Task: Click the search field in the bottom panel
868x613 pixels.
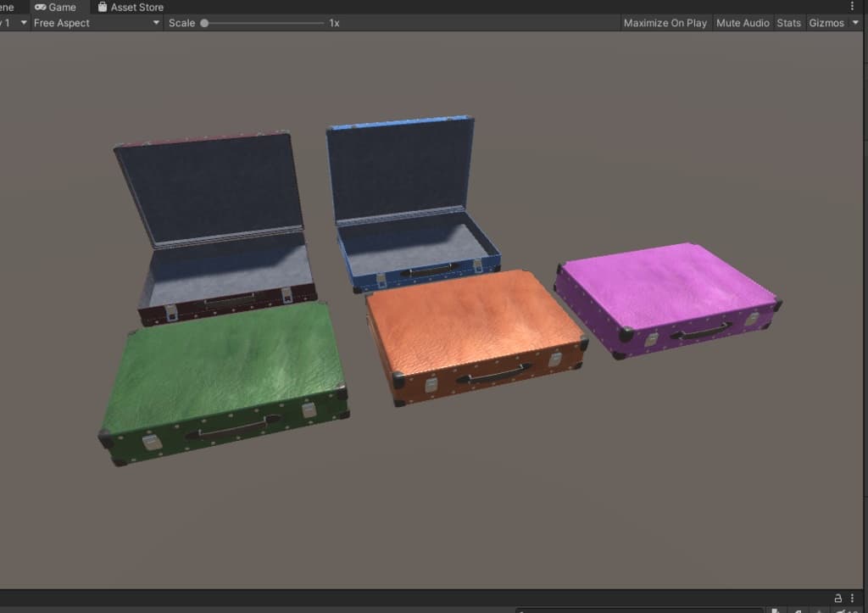Action: (636, 610)
